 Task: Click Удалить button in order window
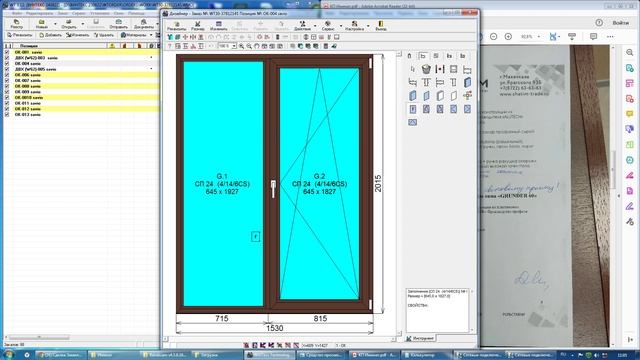pos(104,35)
